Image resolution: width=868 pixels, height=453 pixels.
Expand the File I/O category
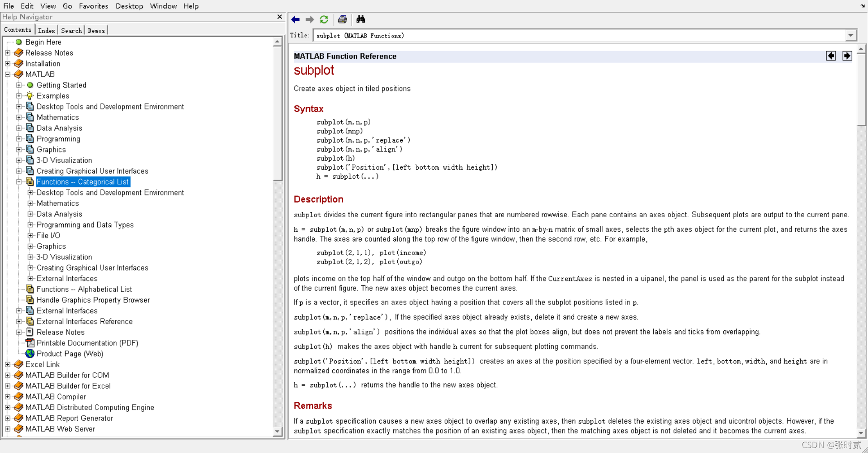pyautogui.click(x=30, y=235)
